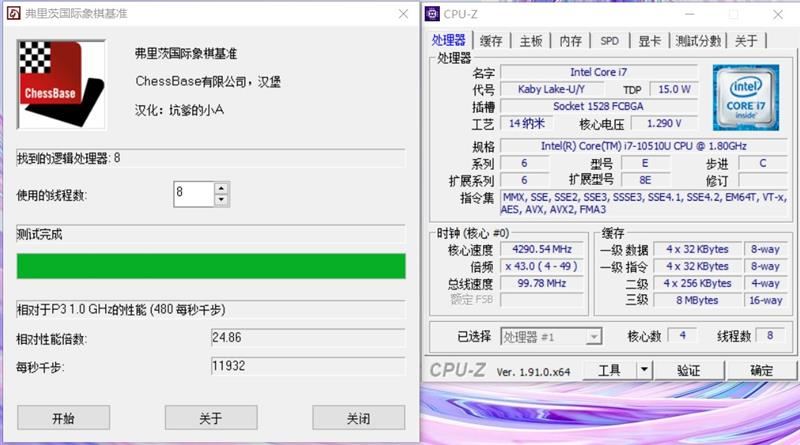
Task: Click the 开始 button to start benchmark
Action: pos(63,418)
